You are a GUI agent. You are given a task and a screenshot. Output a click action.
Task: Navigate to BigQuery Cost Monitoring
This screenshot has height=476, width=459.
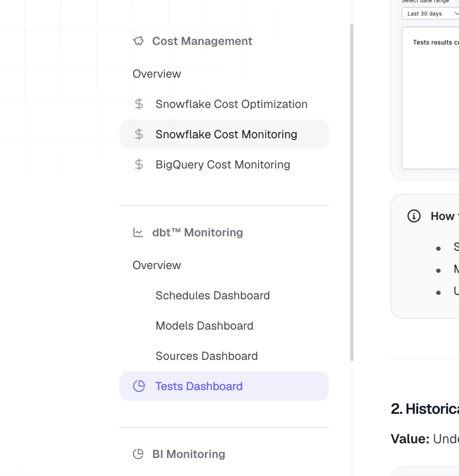224,165
